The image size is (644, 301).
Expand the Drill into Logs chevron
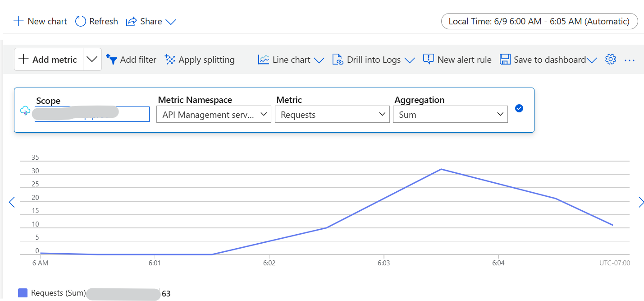click(410, 60)
